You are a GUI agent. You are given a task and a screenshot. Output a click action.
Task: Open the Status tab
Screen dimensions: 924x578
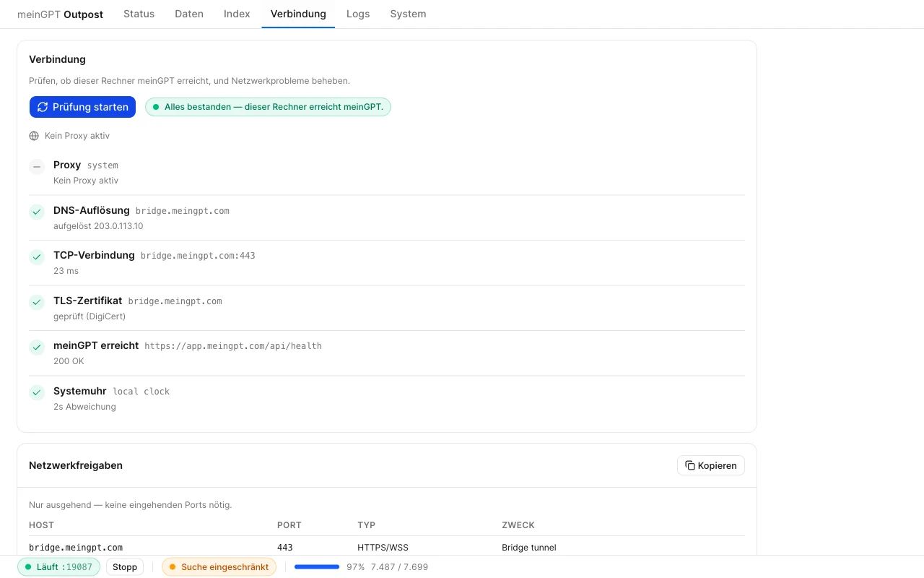(x=139, y=14)
